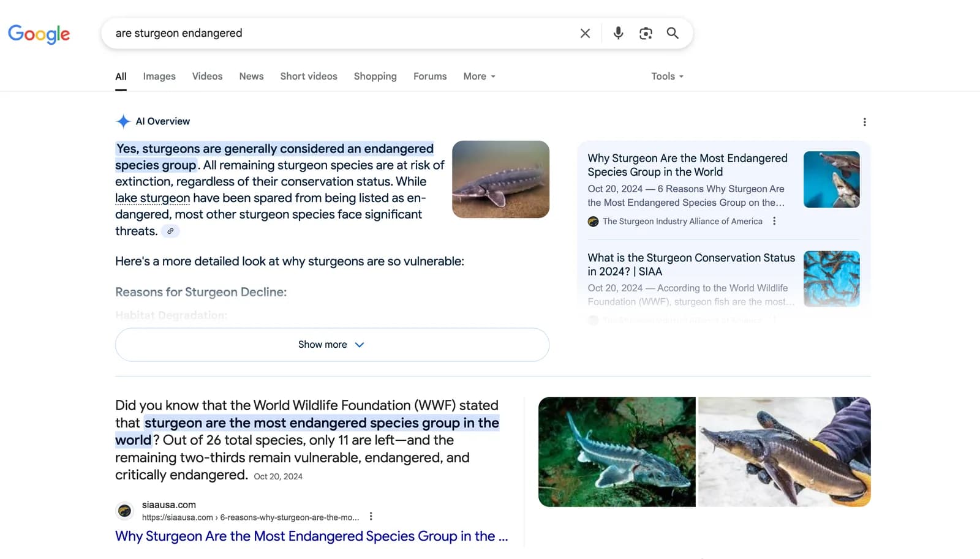
Task: Click the 'AI Overview' heading text
Action: 162,121
